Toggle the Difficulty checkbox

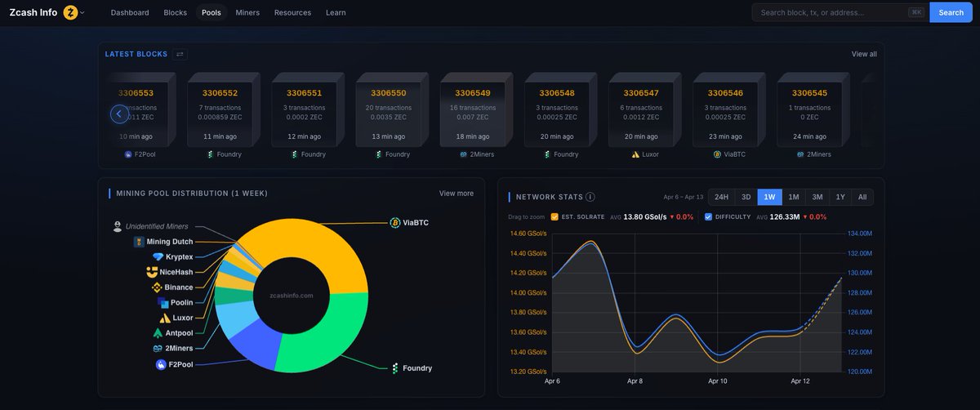point(708,217)
